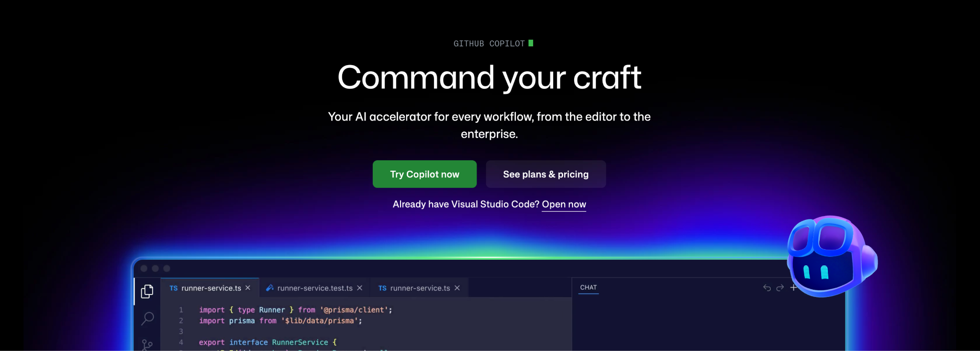
Task: Click the Copilot mascot robot head
Action: [x=832, y=256]
